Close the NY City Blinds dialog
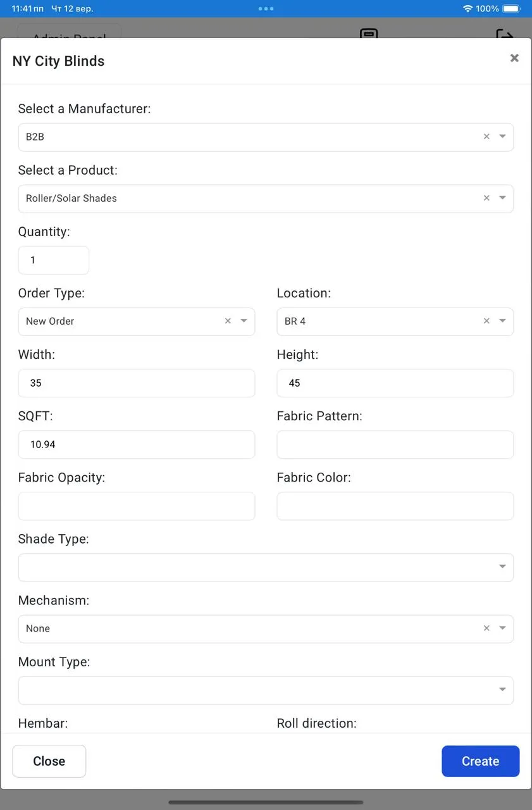 coord(514,58)
